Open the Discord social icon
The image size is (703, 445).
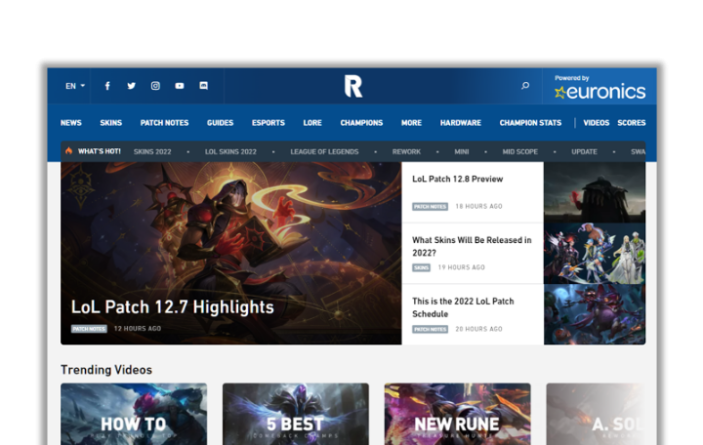point(204,86)
